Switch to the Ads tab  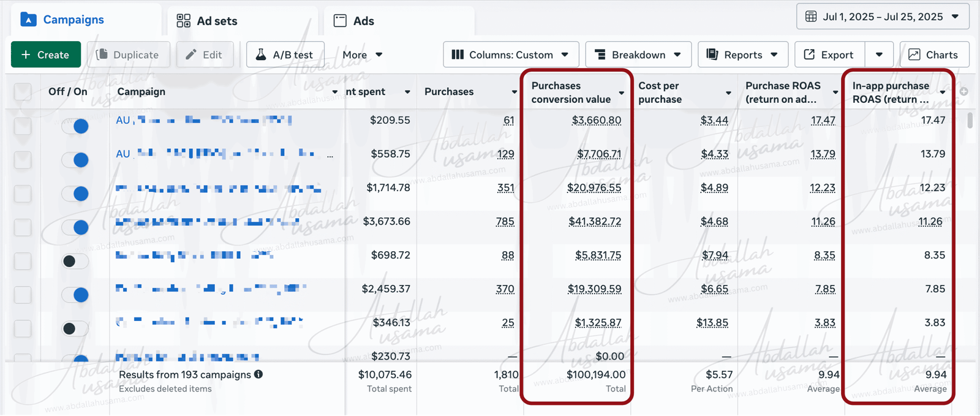pos(354,21)
